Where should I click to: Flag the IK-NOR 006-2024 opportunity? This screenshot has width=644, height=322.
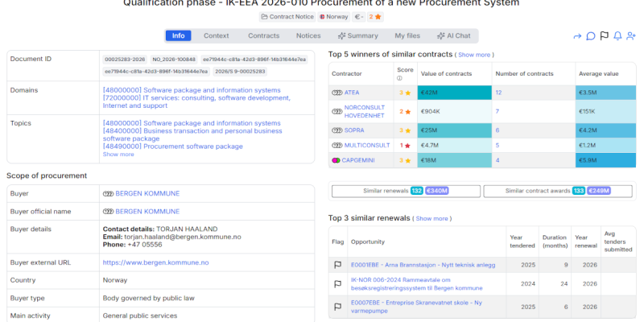(x=337, y=284)
